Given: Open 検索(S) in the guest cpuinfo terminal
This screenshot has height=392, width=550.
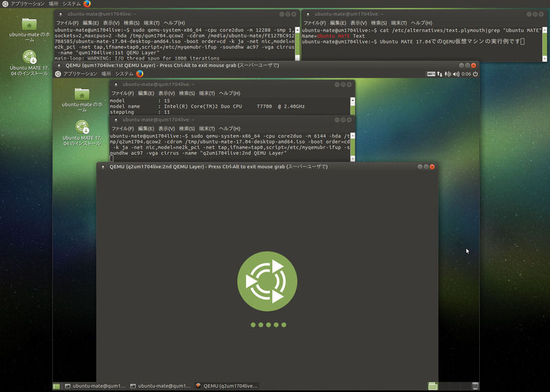Looking at the screenshot, I should (187, 94).
